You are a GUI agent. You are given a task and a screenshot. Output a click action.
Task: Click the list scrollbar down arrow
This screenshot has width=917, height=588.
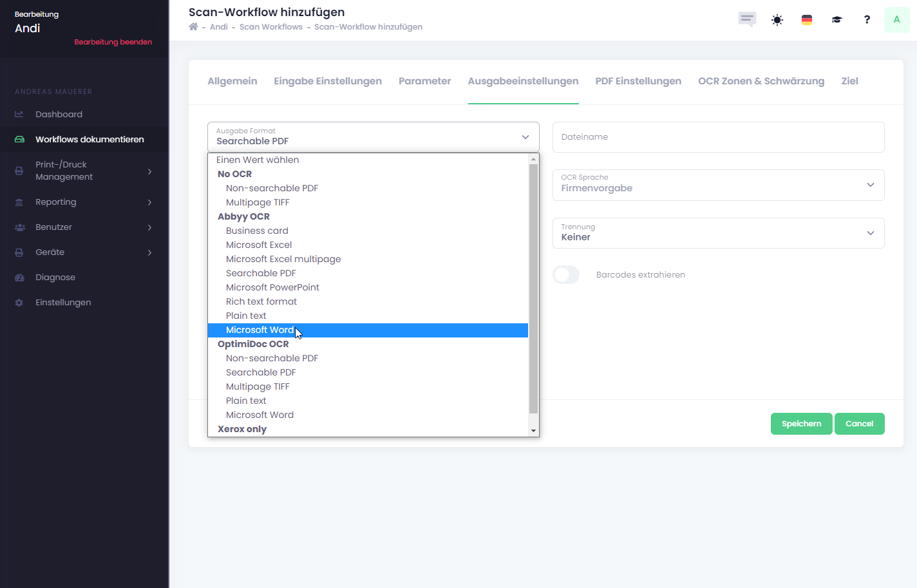tap(533, 430)
